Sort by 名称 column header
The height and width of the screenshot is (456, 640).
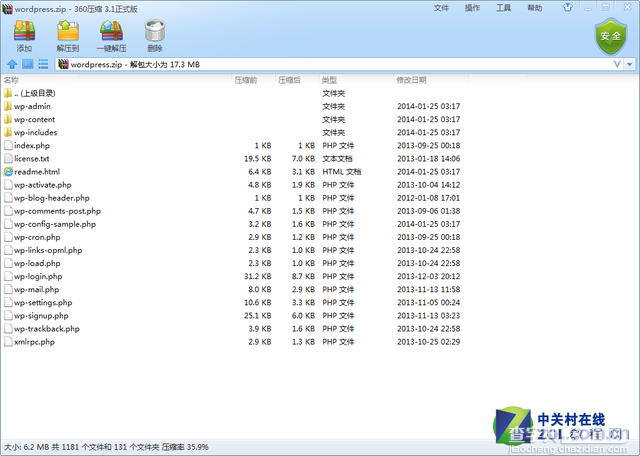pos(11,80)
